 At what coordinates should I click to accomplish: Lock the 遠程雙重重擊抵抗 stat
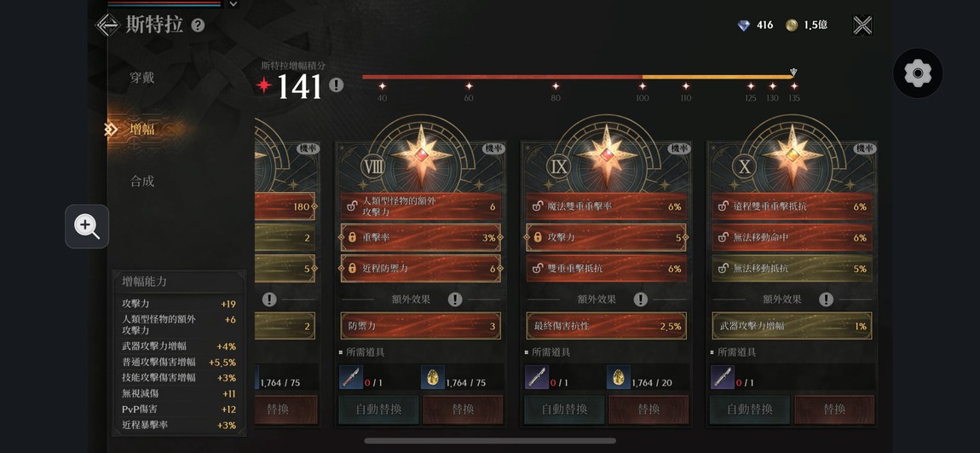click(x=723, y=206)
